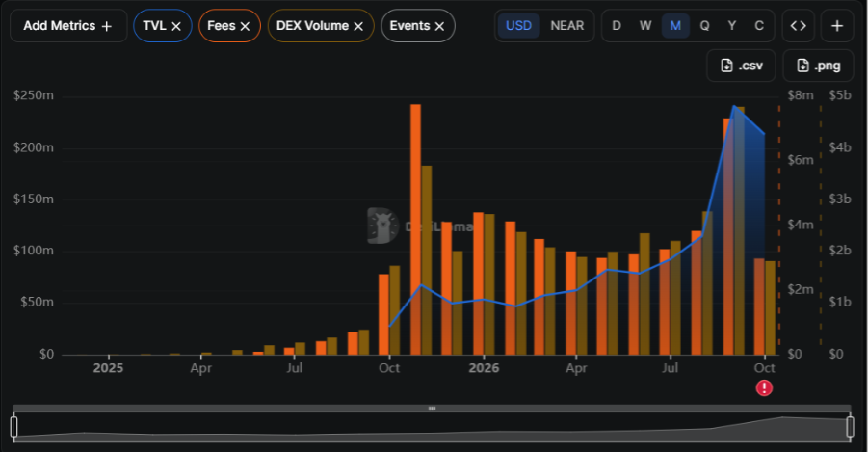Select daily (D) interval
Viewport: 868px width, 452px height.
617,26
